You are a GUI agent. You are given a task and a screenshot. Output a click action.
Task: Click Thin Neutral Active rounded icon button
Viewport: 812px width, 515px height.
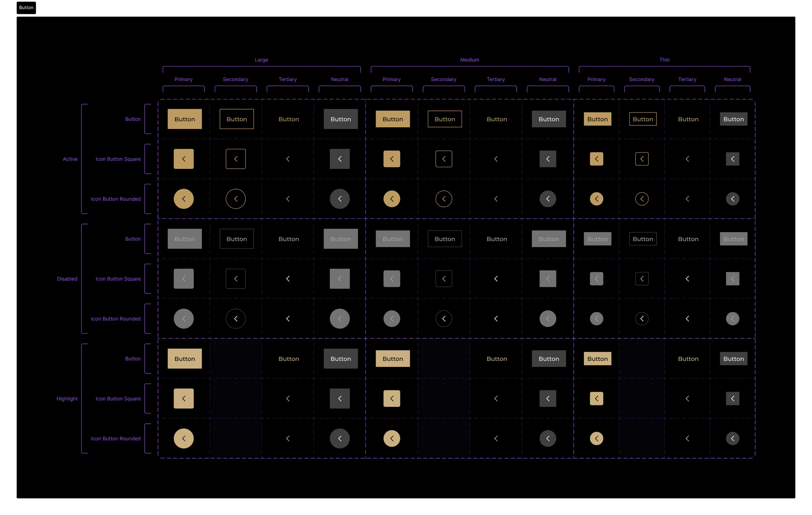point(732,199)
